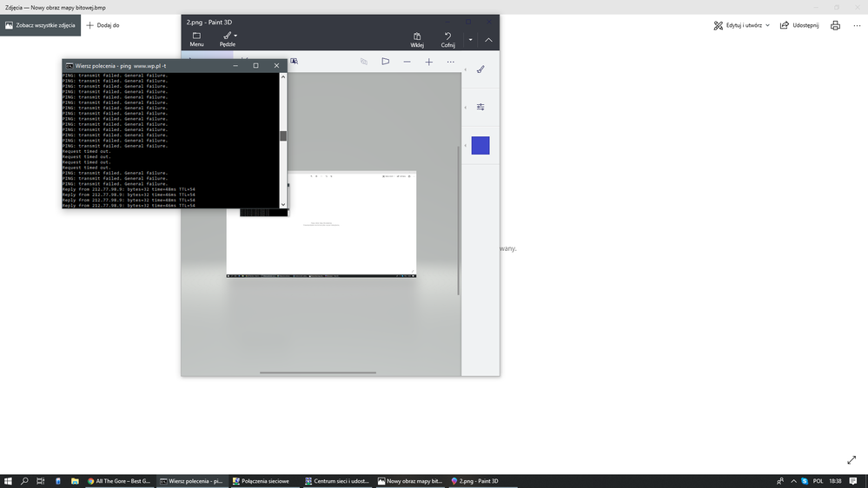Click the blue phone-like app icon on the taskbar
Screen dimensions: 868x488
tap(58, 481)
